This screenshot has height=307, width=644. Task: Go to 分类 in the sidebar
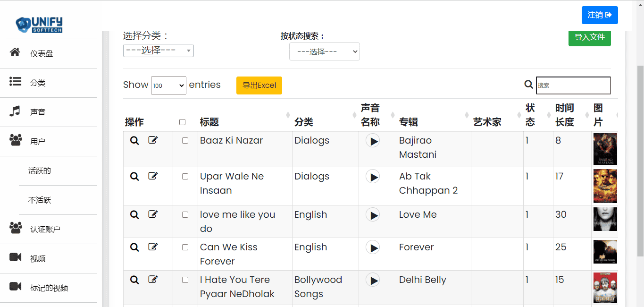(x=38, y=83)
